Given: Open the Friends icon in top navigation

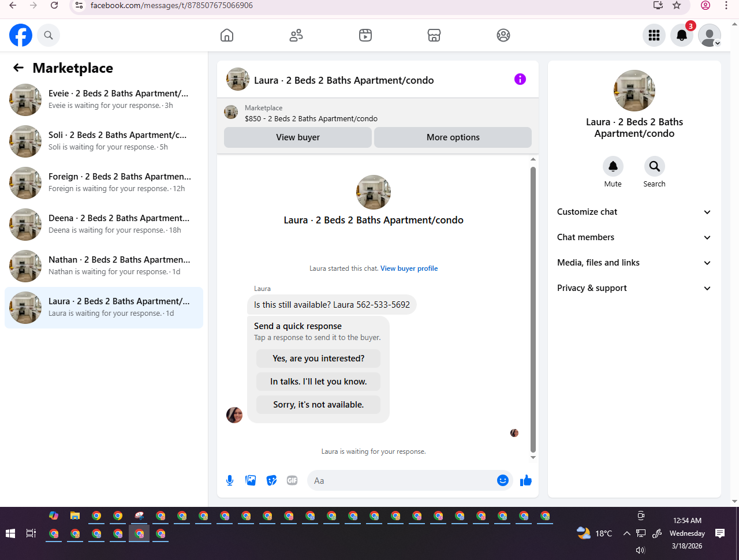Looking at the screenshot, I should pyautogui.click(x=296, y=35).
